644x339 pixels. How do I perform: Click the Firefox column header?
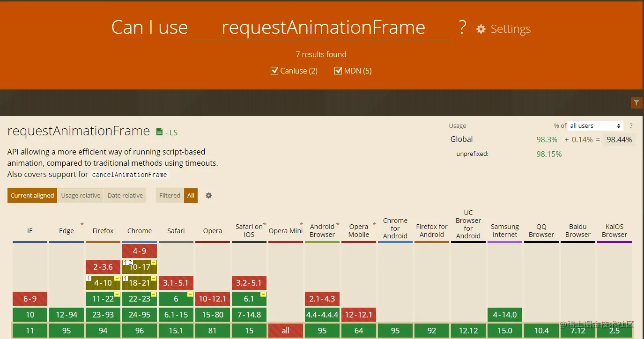click(103, 231)
